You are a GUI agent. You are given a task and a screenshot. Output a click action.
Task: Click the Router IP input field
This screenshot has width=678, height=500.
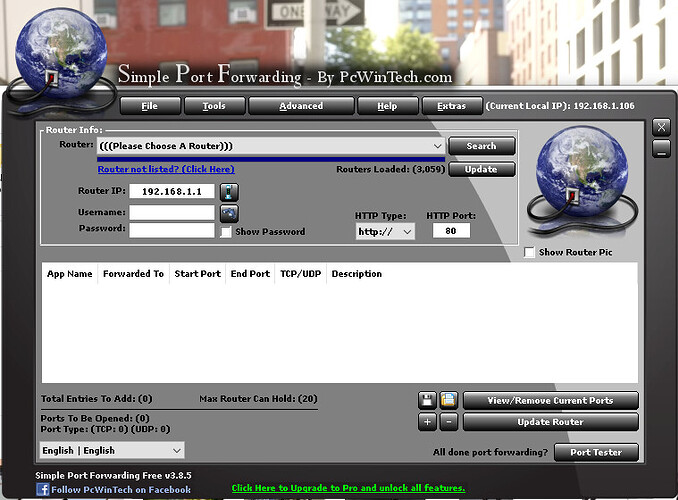coord(172,192)
